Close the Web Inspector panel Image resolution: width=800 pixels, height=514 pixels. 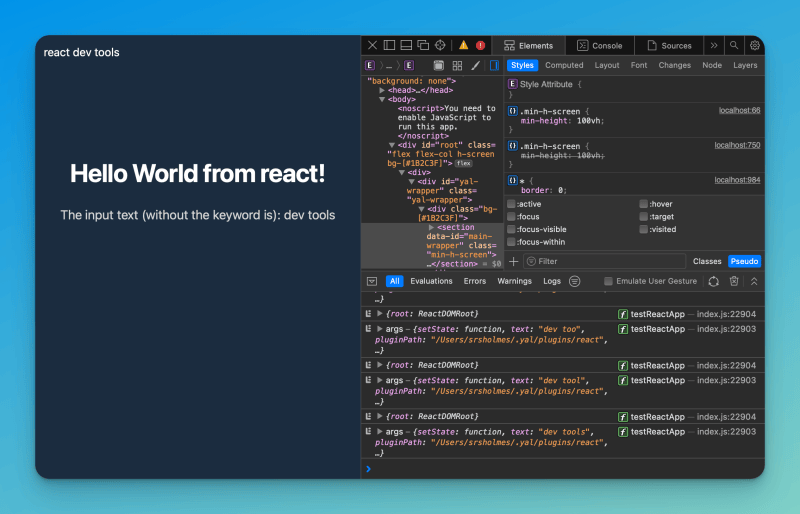[372, 45]
